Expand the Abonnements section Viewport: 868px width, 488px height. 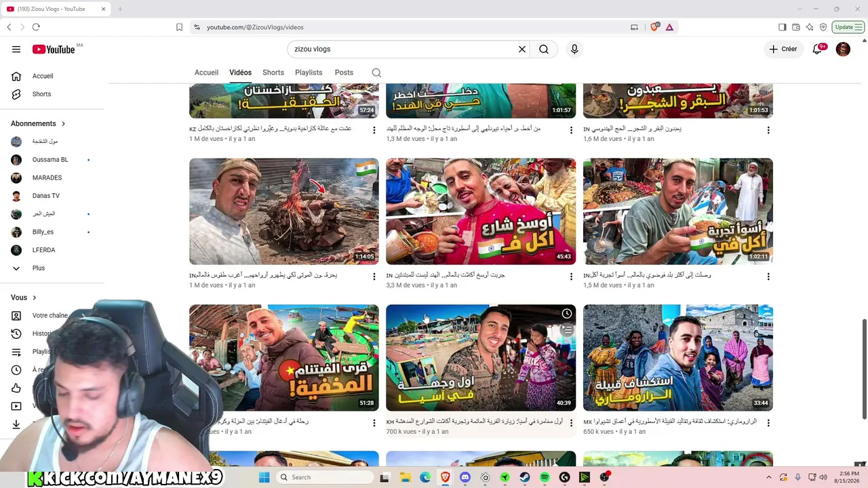click(x=38, y=123)
